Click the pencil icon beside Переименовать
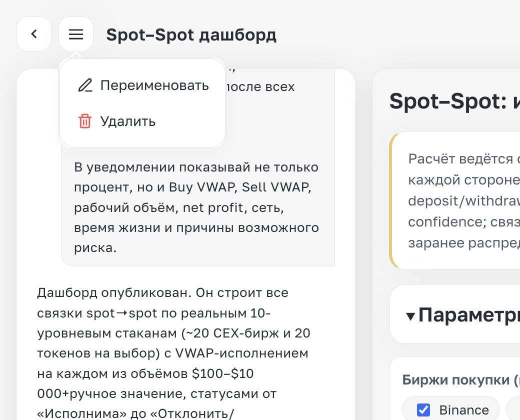520x420 pixels. (85, 85)
